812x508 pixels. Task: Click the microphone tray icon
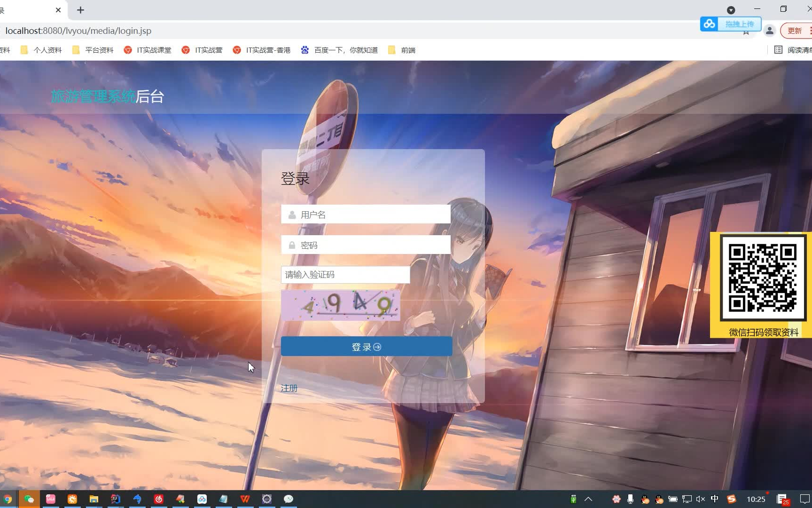[631, 499]
